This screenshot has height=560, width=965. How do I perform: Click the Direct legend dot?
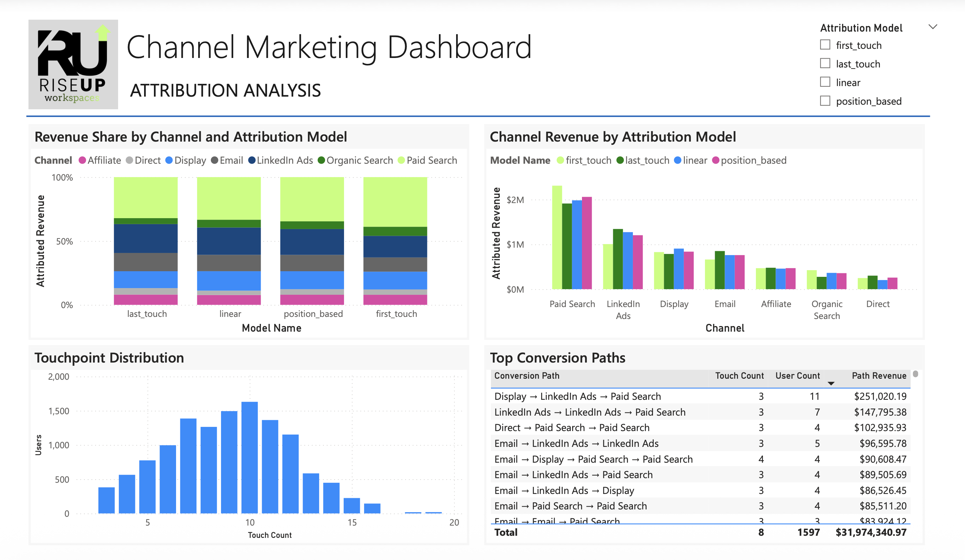pos(130,161)
